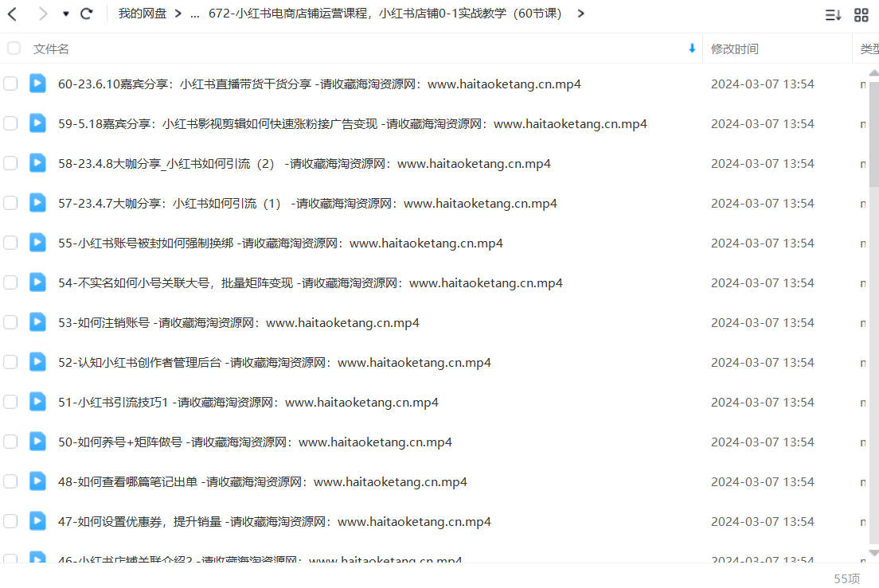
Task: Open file 52-认知小红书创作者管理后台
Action: click(275, 362)
